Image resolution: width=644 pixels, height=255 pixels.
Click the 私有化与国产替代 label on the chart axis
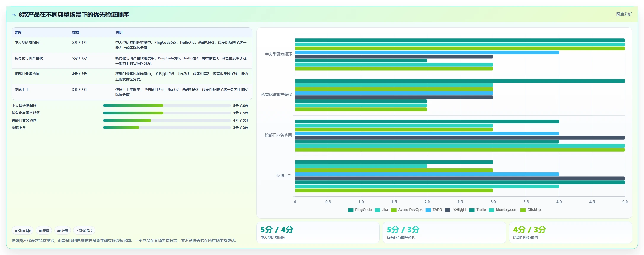coord(277,95)
